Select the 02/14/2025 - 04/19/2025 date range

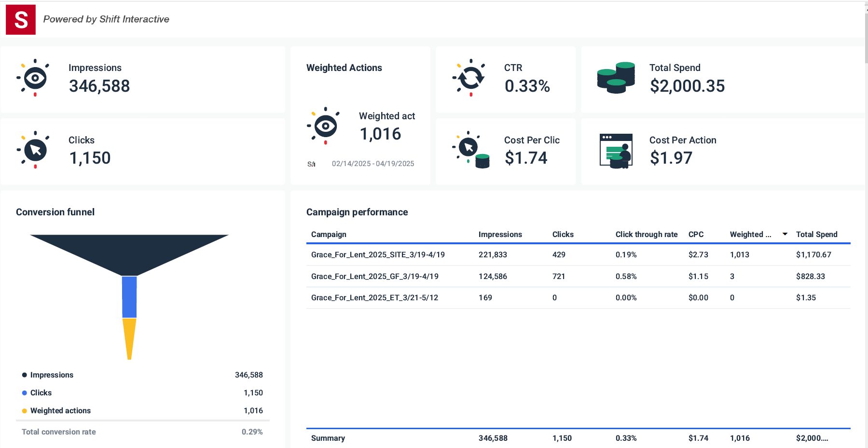373,164
